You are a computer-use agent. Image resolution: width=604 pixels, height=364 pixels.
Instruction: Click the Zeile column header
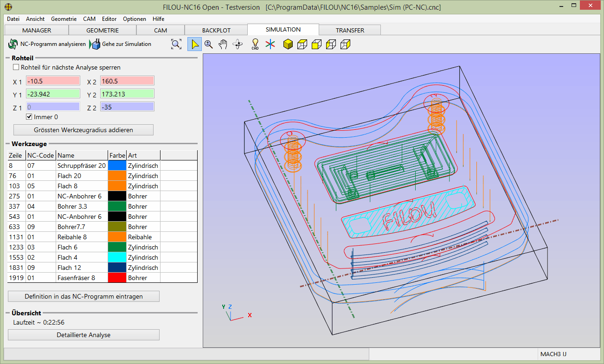pos(17,155)
